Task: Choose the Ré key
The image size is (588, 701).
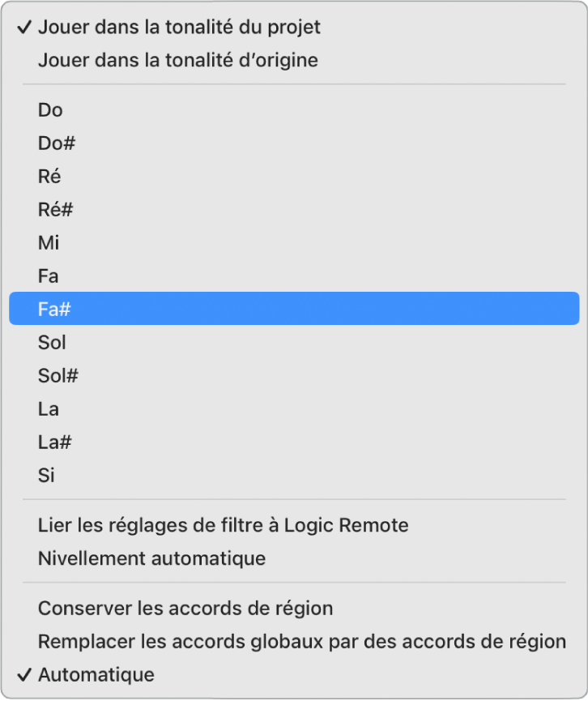Action: (49, 177)
